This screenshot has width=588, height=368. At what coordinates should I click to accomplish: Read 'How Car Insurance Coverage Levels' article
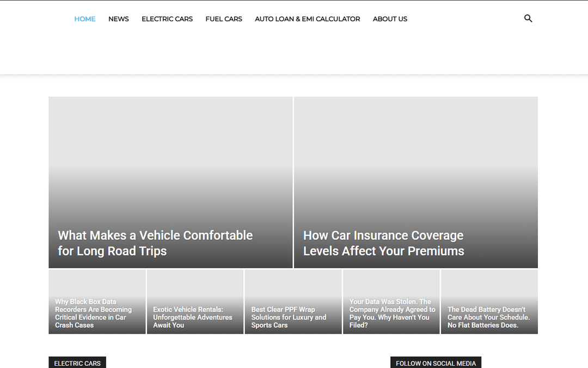click(x=383, y=243)
